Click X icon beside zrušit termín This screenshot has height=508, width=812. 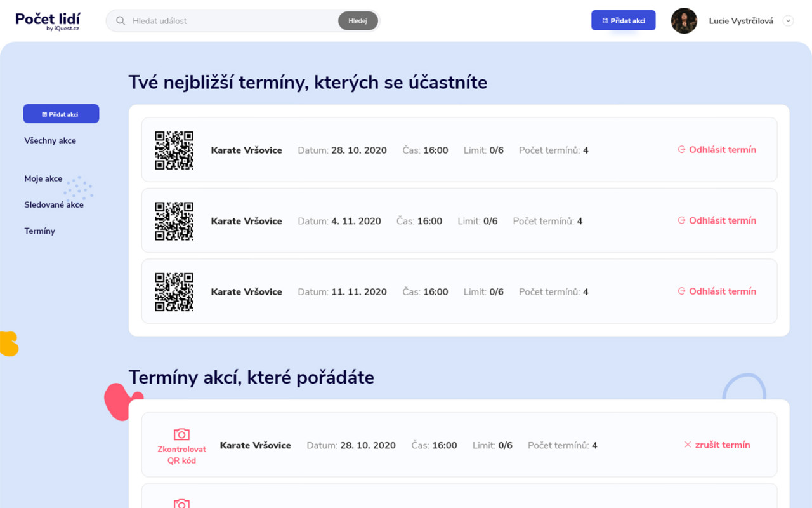coord(688,444)
